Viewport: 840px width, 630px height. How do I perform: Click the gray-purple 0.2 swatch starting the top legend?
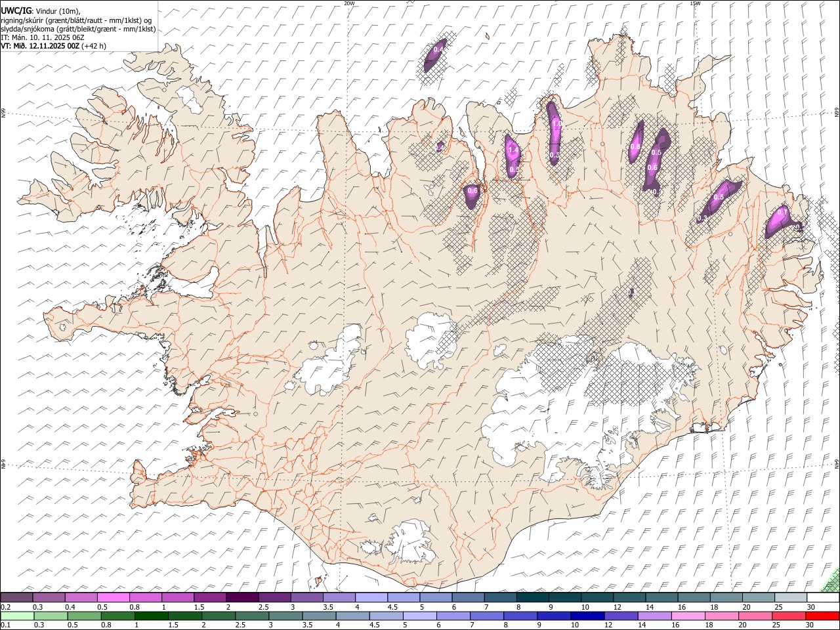16,597
